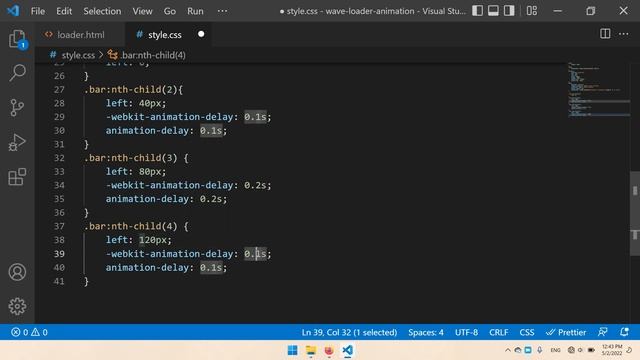Screen dimensions: 640x360
Task: Open the View menu
Action: 142,11
